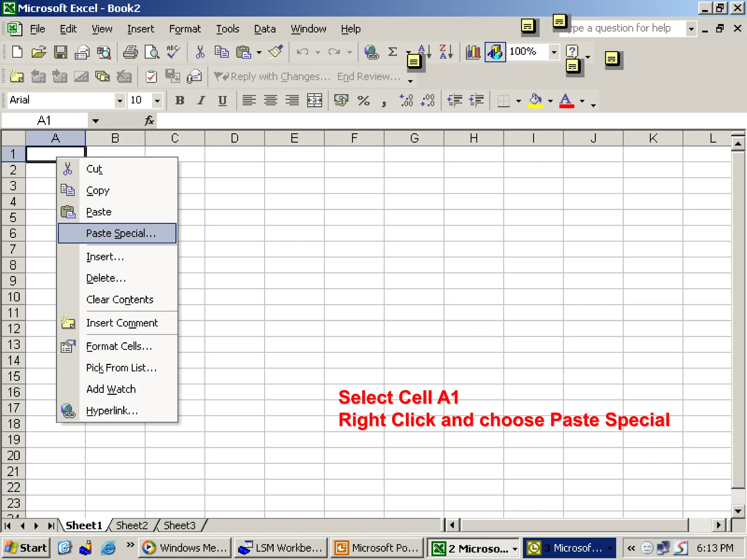
Task: Choose Hyperlink in the context menu
Action: (117, 411)
